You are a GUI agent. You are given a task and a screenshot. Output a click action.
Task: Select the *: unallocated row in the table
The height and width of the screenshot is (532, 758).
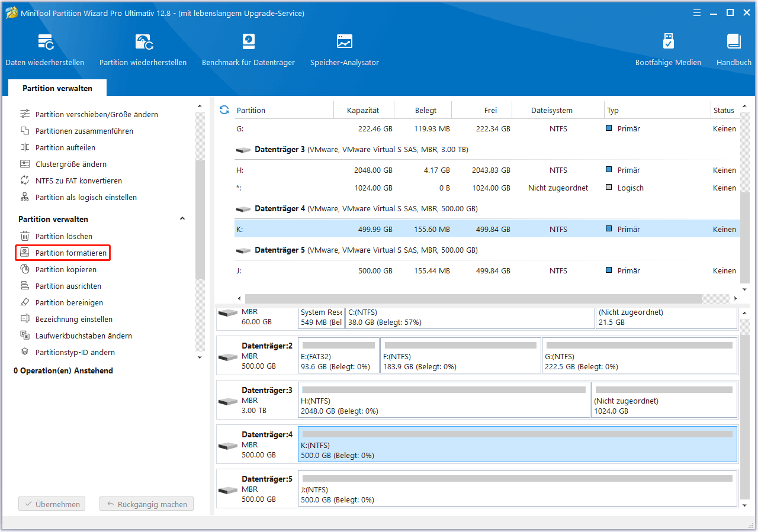(487, 188)
